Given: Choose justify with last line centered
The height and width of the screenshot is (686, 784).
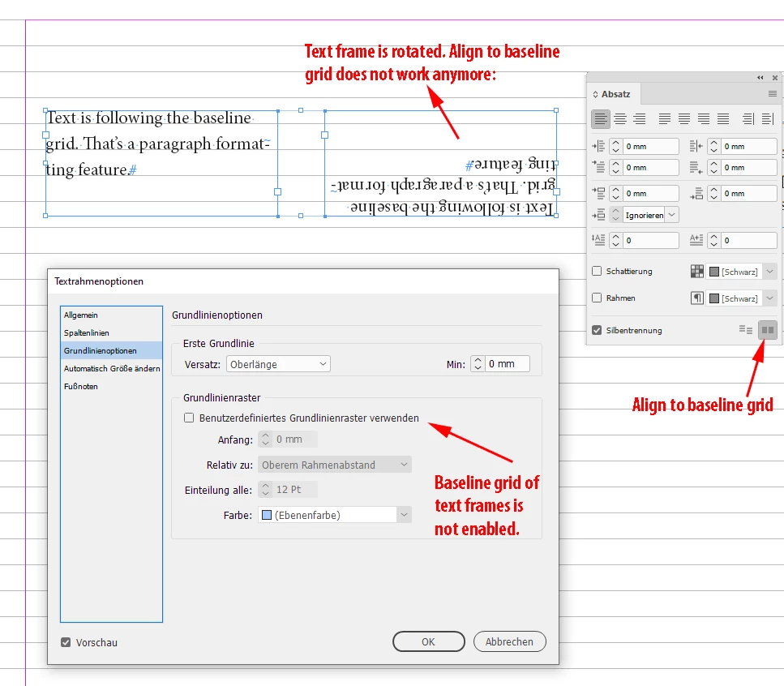Looking at the screenshot, I should [x=684, y=119].
